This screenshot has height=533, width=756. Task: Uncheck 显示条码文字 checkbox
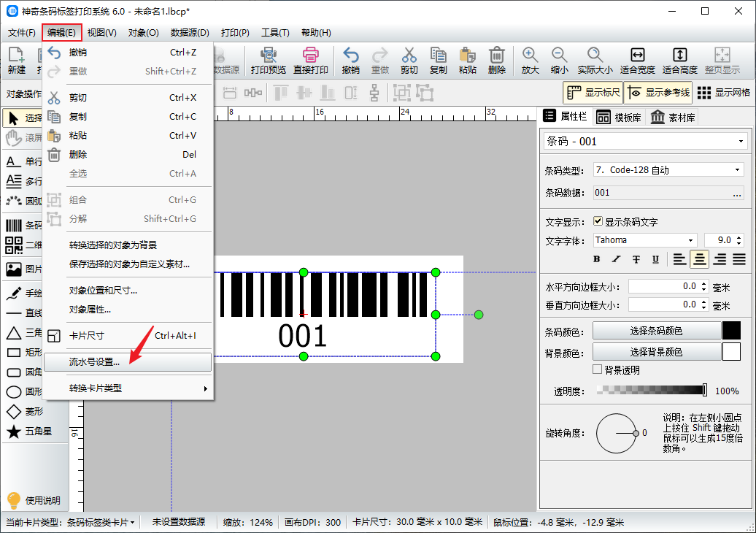pos(598,221)
